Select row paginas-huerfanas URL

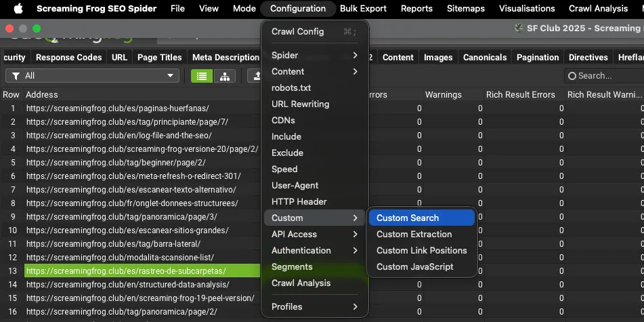[118, 108]
